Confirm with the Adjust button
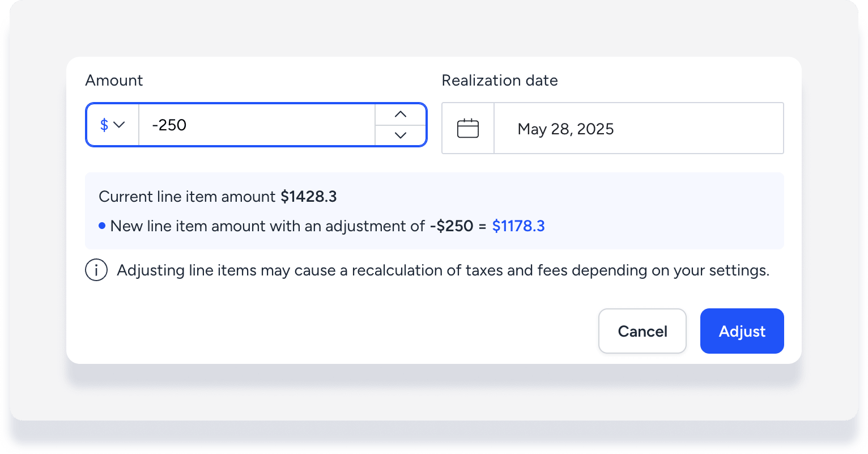The height and width of the screenshot is (454, 868). pos(742,331)
